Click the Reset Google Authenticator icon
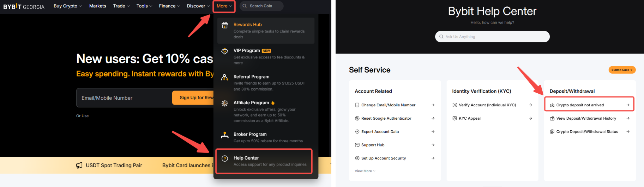The image size is (644, 187). 357,118
